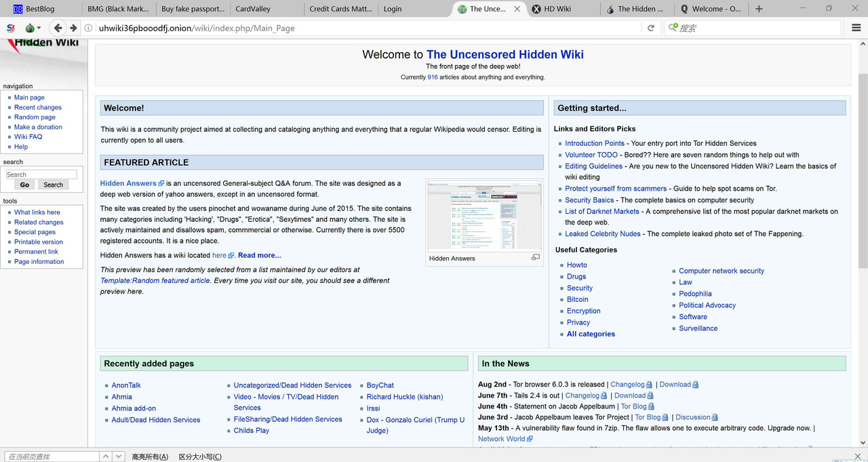Open the Surveillance category

click(698, 328)
